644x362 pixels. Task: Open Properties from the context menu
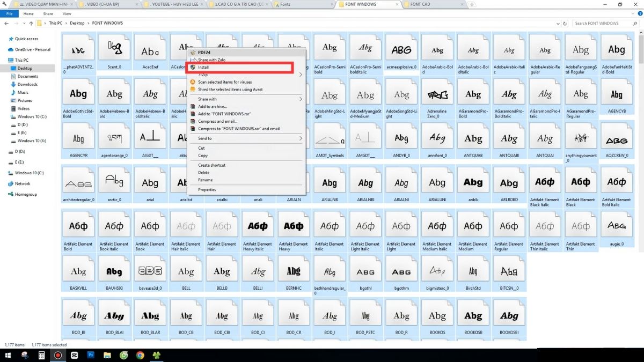pyautogui.click(x=246, y=190)
